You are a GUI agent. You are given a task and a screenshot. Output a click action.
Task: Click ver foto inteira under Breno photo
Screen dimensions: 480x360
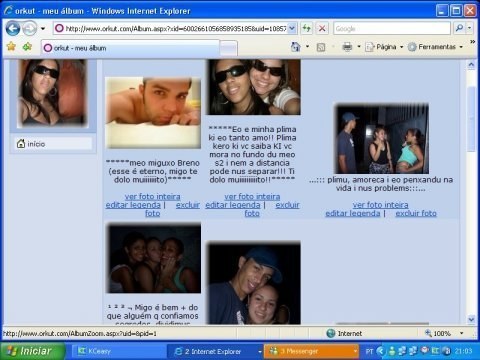(153, 196)
